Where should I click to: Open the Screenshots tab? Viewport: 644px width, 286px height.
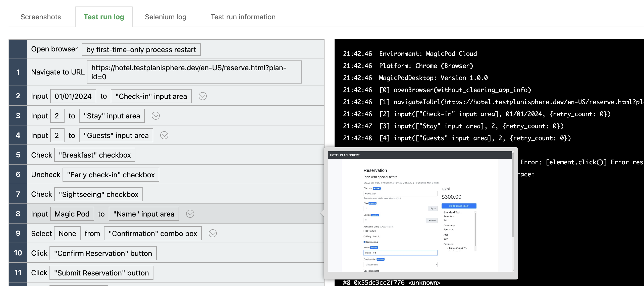click(x=41, y=17)
